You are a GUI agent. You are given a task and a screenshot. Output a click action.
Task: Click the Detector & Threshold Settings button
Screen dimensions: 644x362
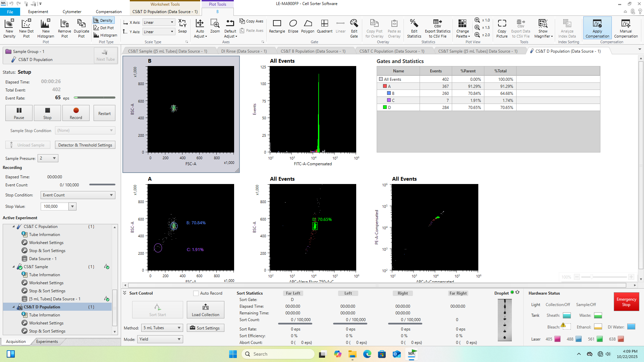tap(85, 145)
